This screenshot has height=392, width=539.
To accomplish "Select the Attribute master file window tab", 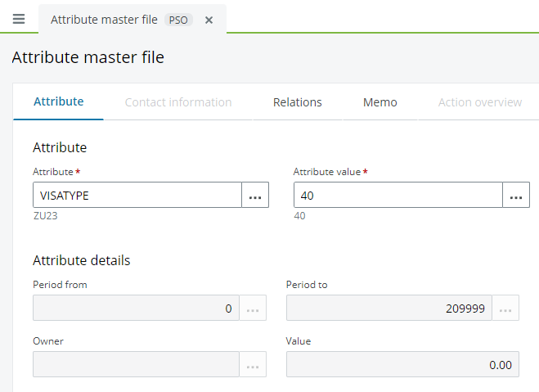I will click(x=103, y=20).
